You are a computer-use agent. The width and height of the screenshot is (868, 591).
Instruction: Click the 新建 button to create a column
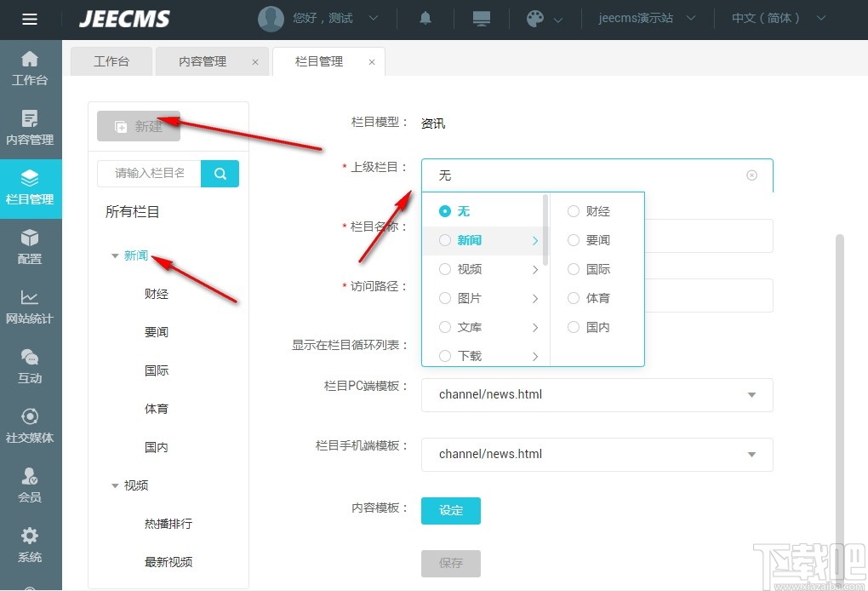click(x=139, y=126)
